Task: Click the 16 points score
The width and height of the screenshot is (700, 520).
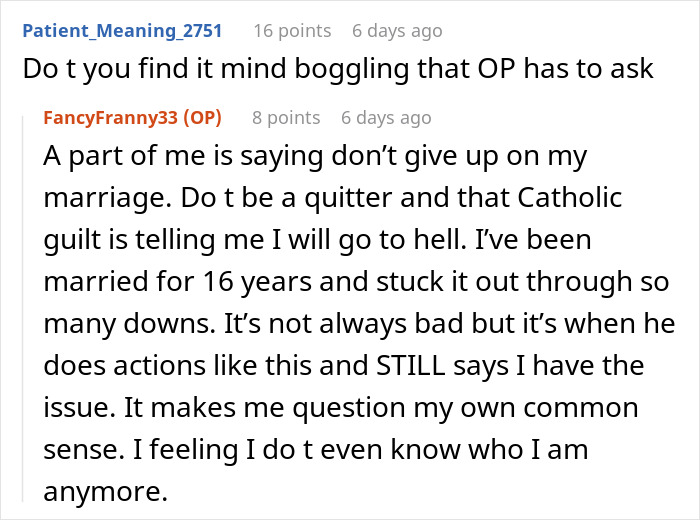Action: (292, 31)
